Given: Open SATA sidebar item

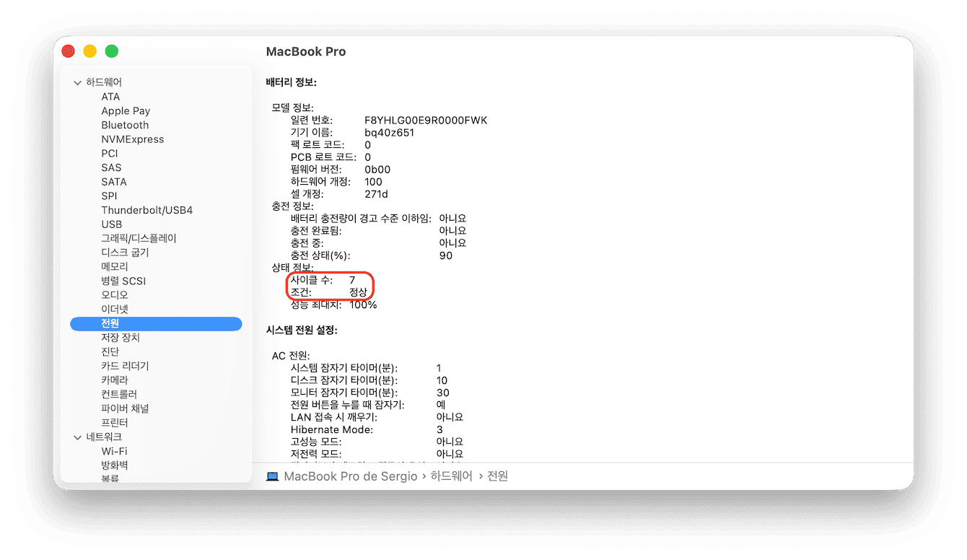Looking at the screenshot, I should (x=114, y=182).
